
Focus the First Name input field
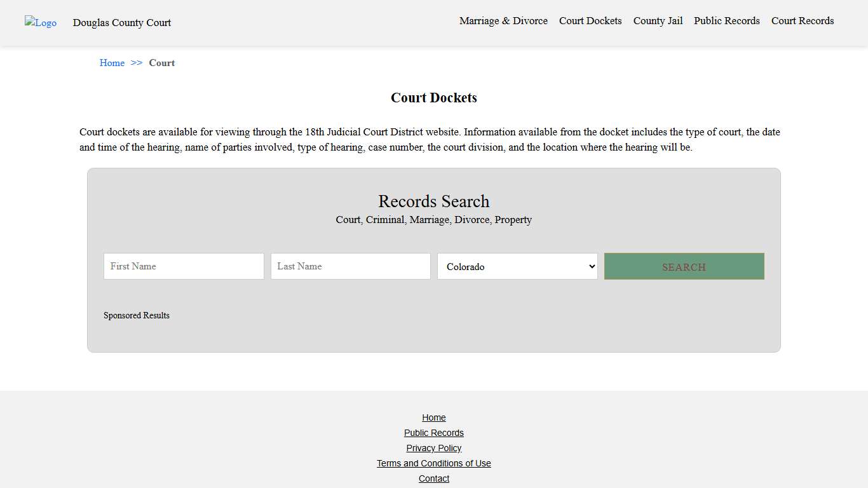pyautogui.click(x=184, y=266)
